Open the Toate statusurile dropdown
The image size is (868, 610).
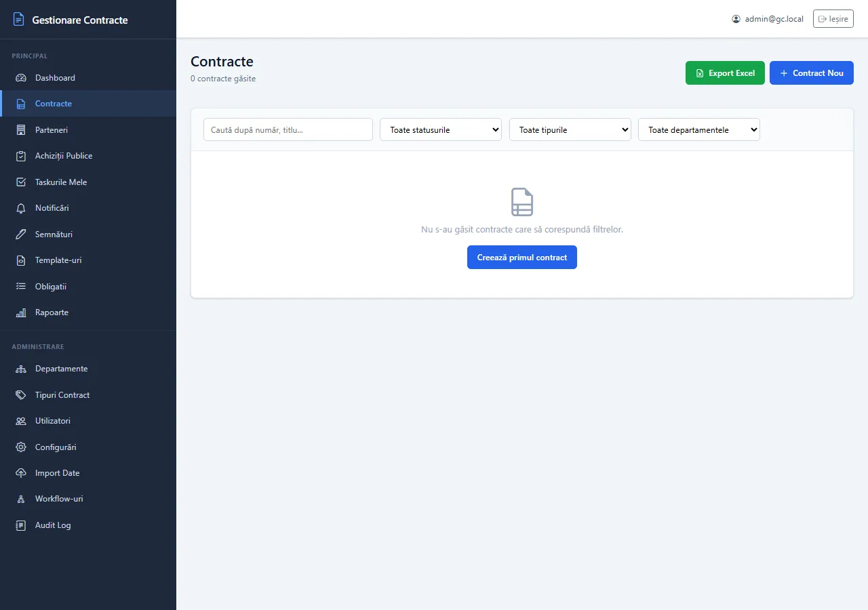coord(441,129)
